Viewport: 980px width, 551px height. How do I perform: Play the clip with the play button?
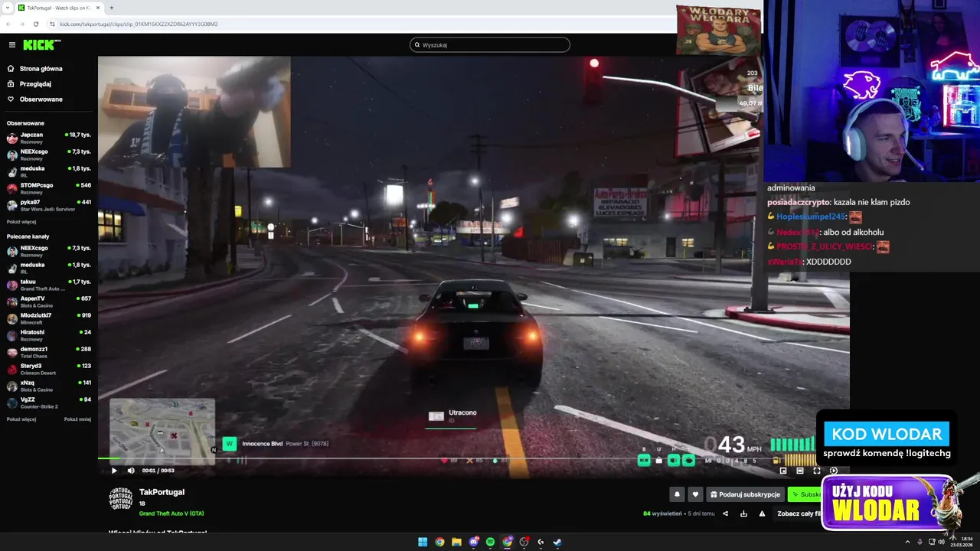coord(114,471)
